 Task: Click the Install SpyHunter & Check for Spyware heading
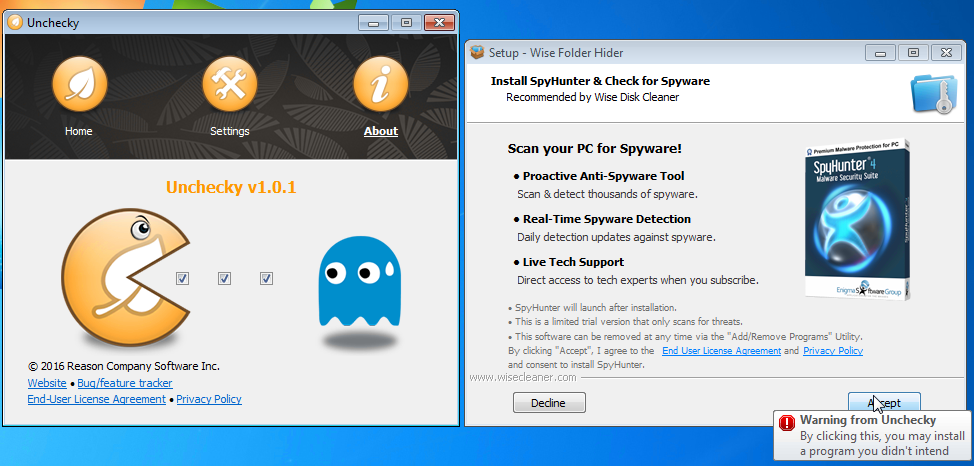600,81
